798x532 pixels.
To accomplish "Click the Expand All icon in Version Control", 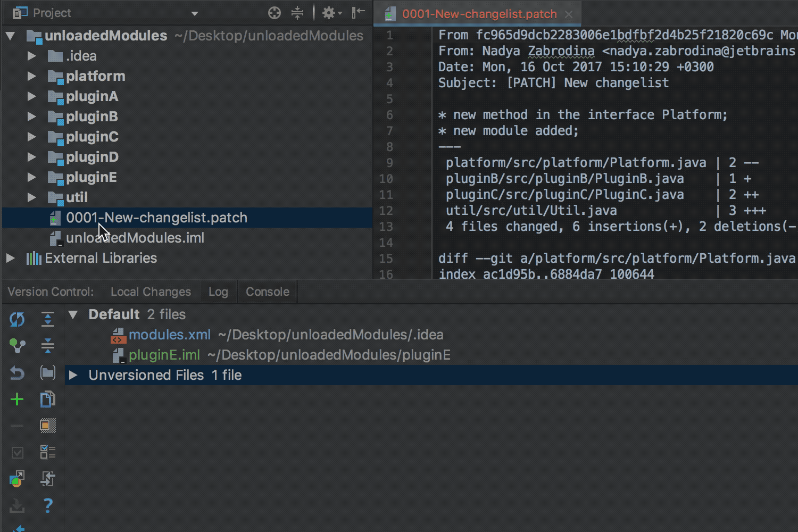I will [x=48, y=319].
